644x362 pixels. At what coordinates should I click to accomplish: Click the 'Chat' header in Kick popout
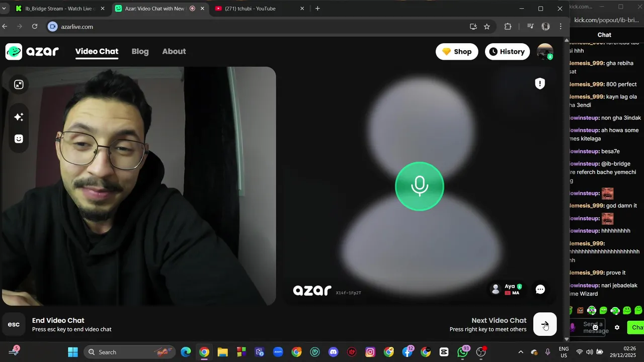(604, 35)
